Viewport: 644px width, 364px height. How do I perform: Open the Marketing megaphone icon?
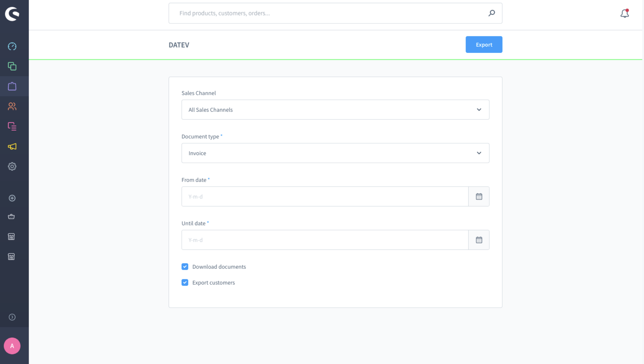click(12, 146)
